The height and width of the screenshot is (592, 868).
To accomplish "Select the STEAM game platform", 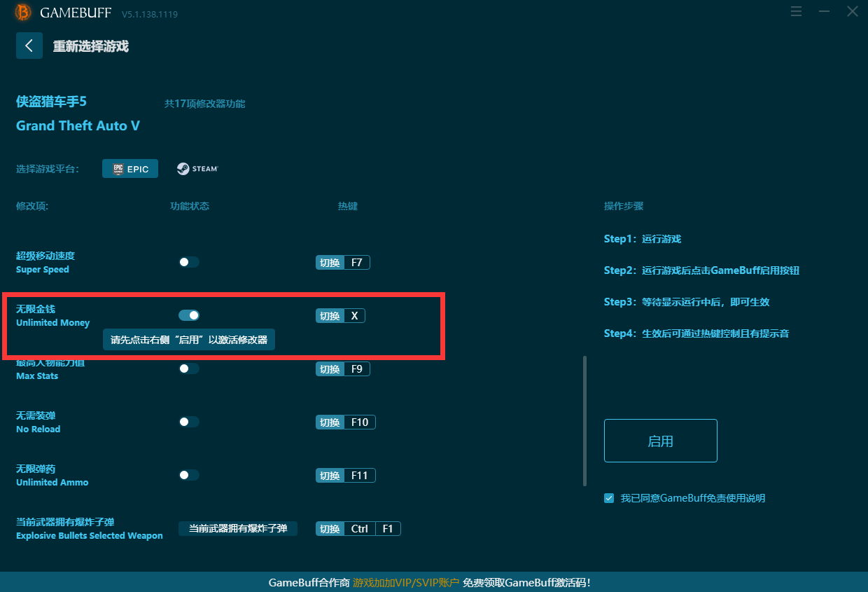I will (x=197, y=169).
